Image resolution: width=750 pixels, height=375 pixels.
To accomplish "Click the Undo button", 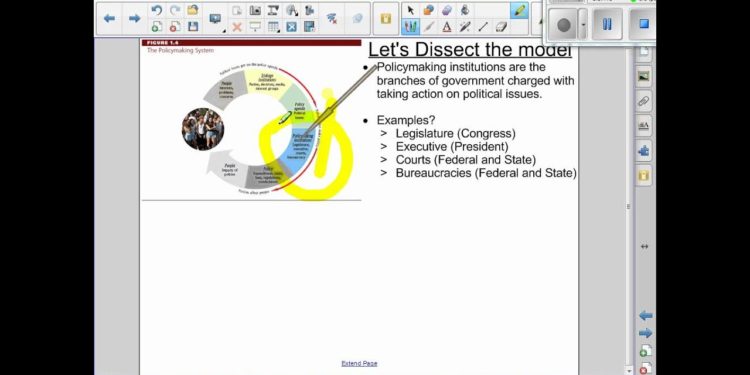I will click(x=156, y=10).
